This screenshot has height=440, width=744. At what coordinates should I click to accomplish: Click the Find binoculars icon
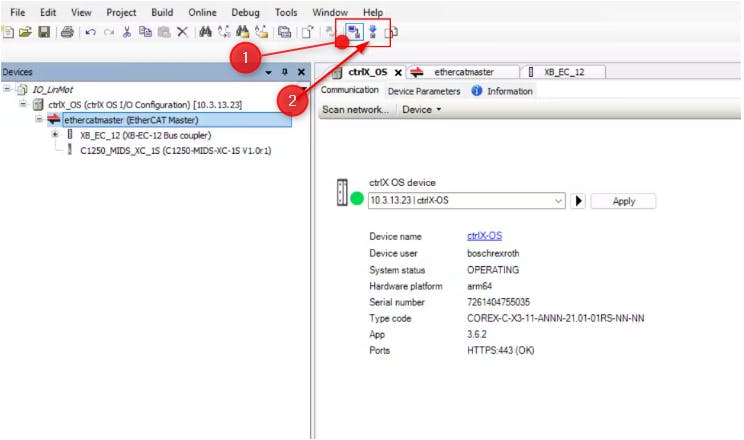point(206,33)
